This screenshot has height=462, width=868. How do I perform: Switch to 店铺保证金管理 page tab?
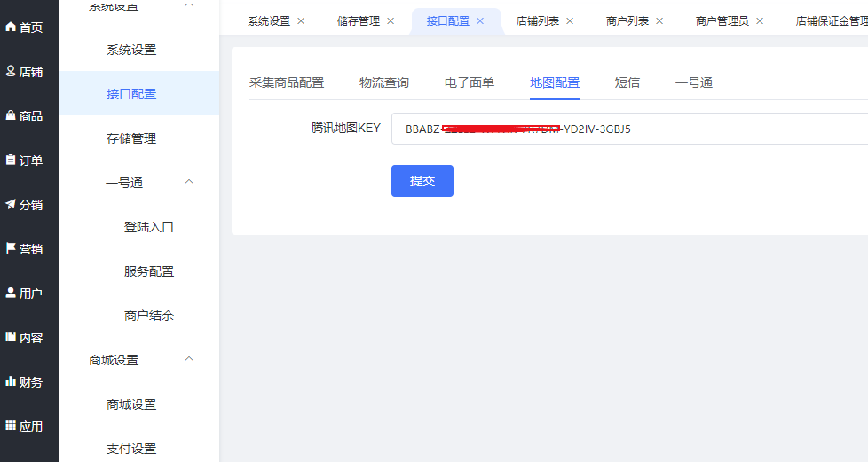coord(832,21)
